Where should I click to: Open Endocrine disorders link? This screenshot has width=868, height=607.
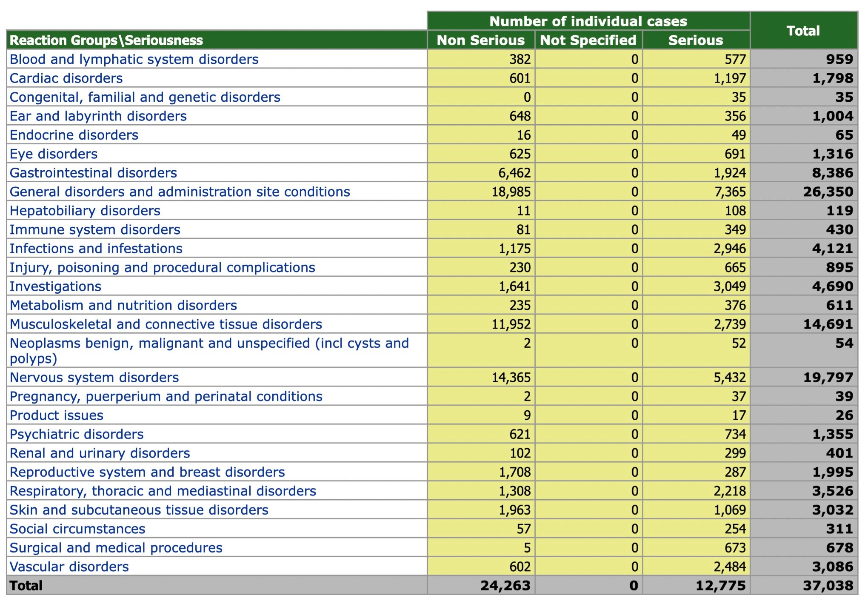click(x=74, y=135)
